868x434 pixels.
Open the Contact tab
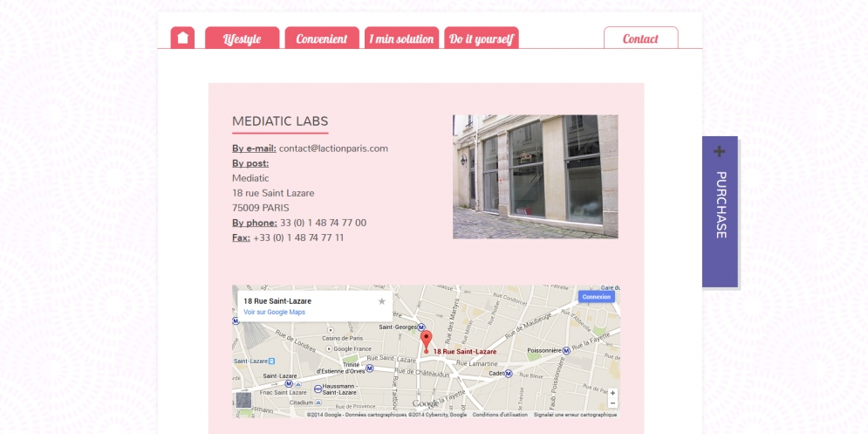[640, 38]
